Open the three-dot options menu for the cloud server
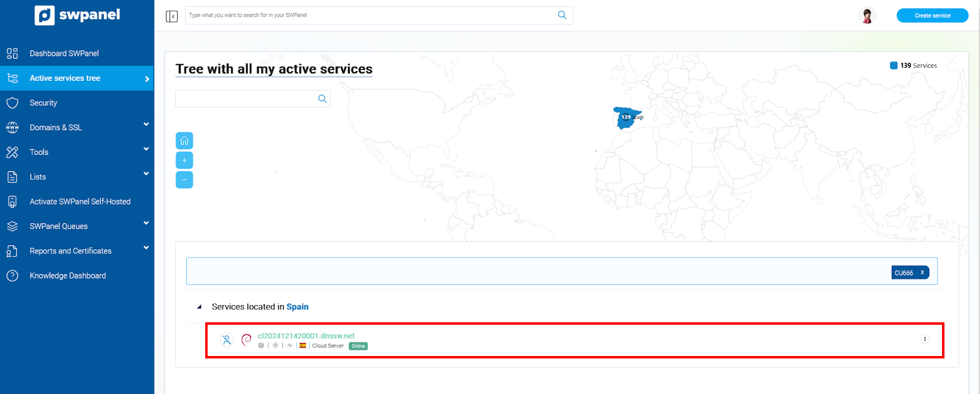 (924, 339)
